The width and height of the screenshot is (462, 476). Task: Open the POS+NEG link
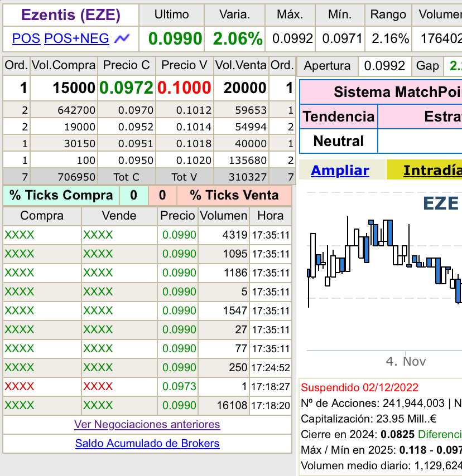(76, 38)
